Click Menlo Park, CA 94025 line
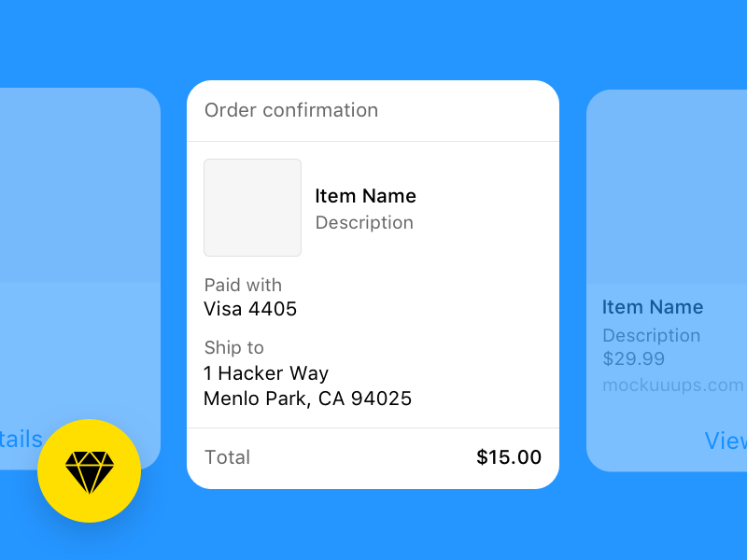 (307, 399)
